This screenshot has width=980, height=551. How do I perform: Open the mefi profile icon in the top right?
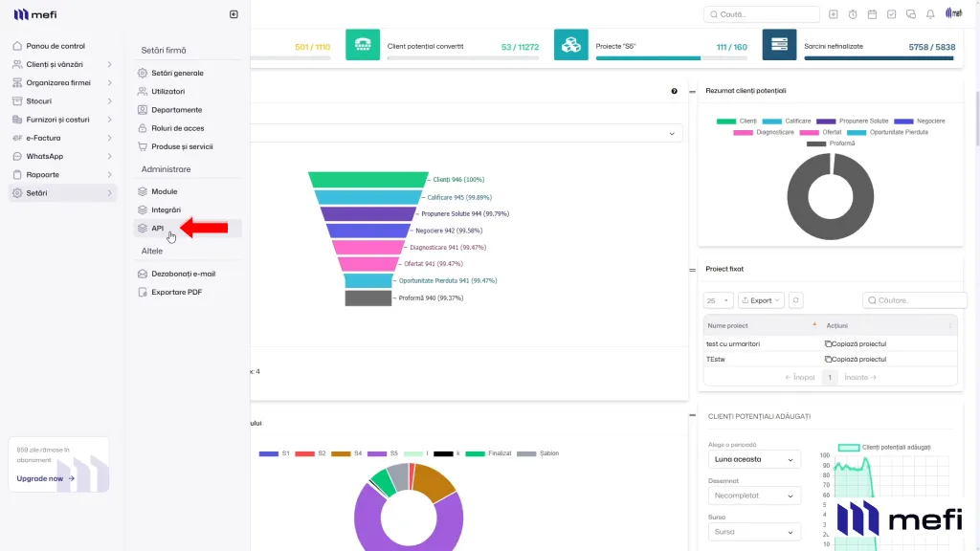[954, 13]
